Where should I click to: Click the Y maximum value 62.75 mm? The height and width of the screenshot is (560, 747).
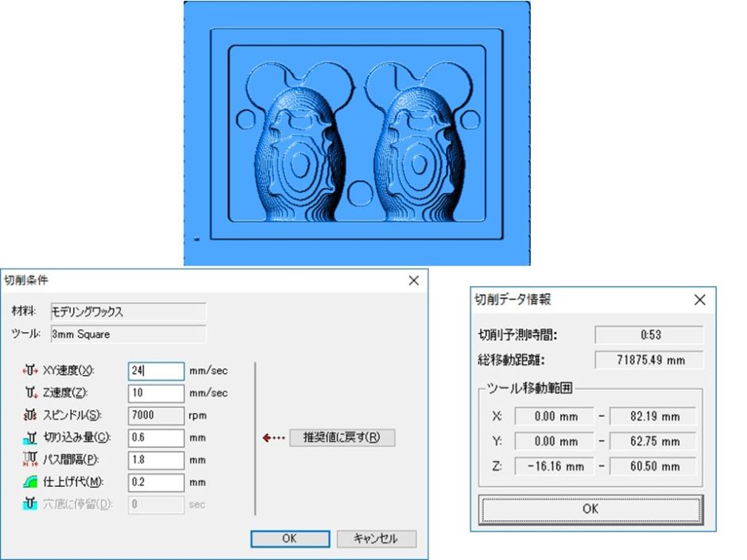652,441
